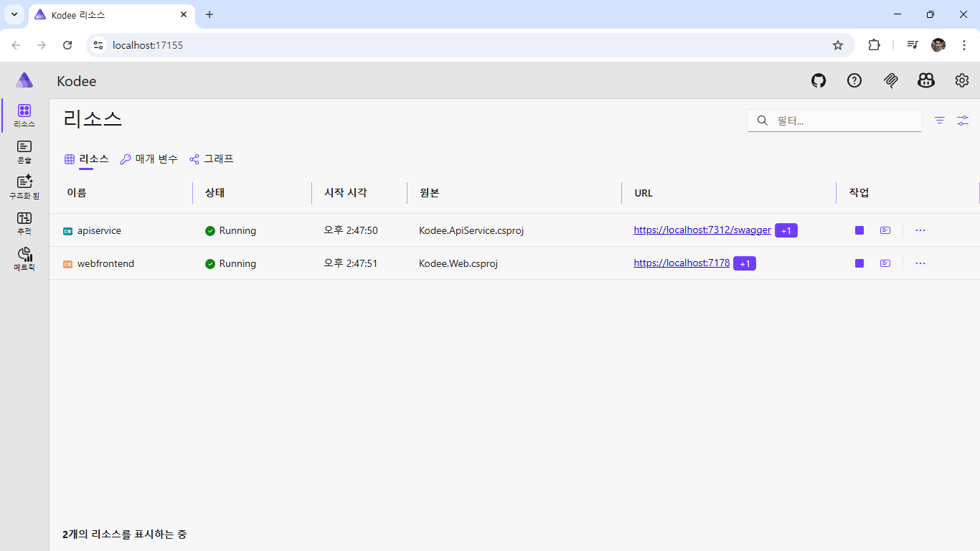Switch to the 매개 변수 tab
The image size is (980, 551).
coord(149,159)
